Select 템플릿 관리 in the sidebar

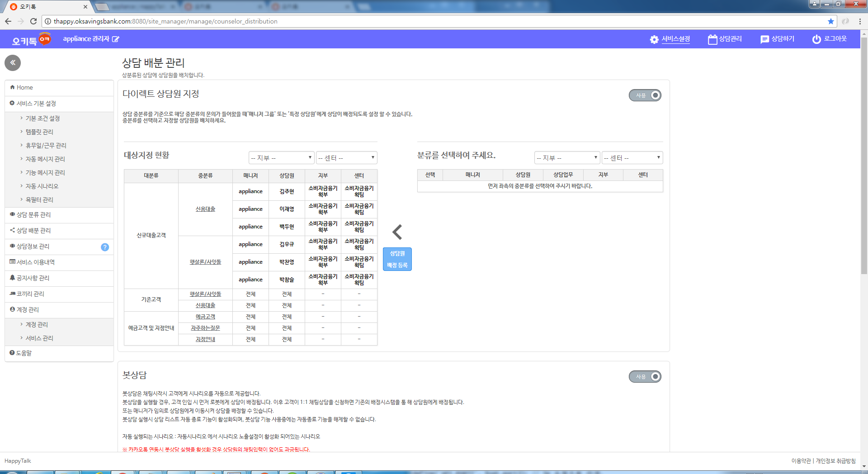point(39,132)
